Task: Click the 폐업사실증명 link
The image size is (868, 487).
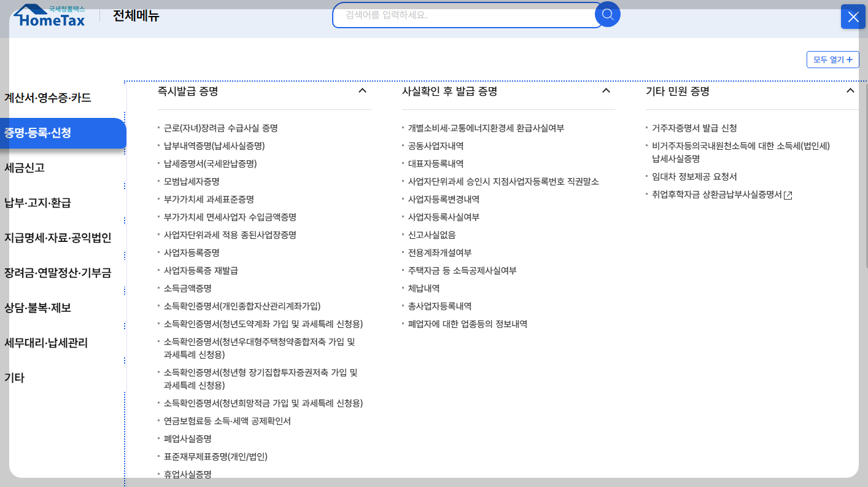Action: click(187, 439)
